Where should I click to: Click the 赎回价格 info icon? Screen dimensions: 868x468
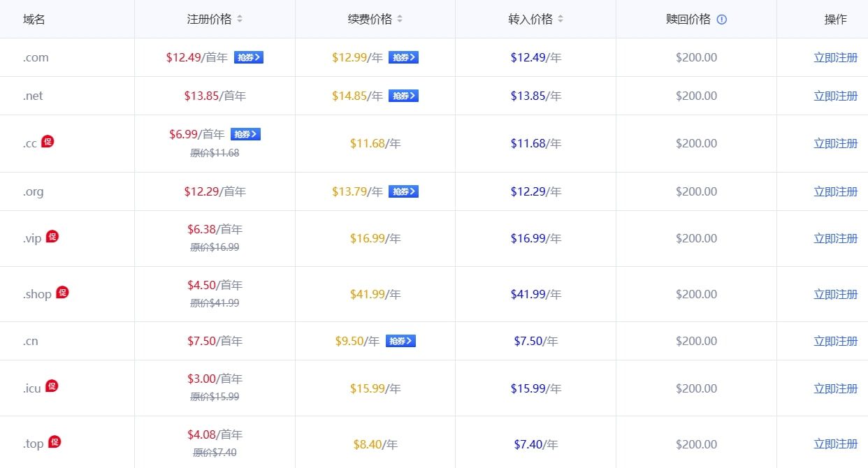point(722,20)
